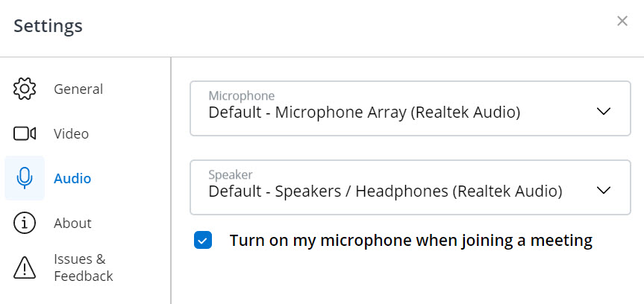644x304 pixels.
Task: Expand the Speaker dropdown chevron
Action: pos(604,190)
